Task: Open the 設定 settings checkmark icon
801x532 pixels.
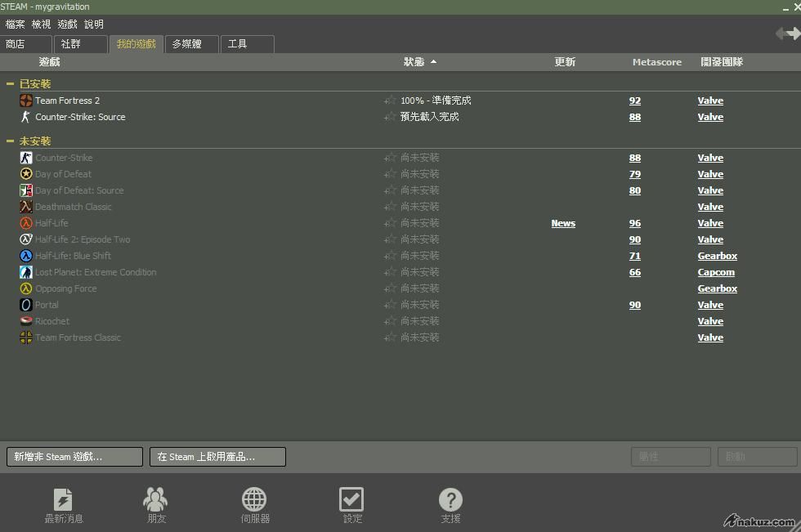Action: pos(351,499)
